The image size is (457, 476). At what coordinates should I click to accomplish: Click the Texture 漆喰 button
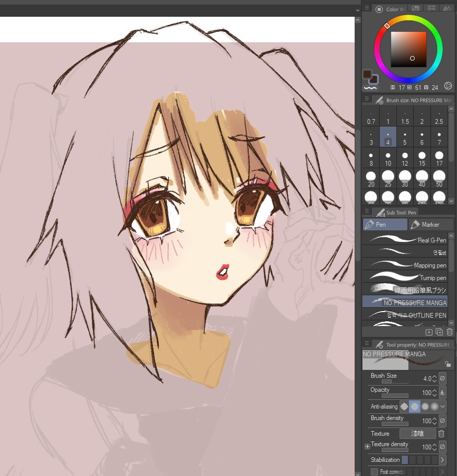coord(418,433)
